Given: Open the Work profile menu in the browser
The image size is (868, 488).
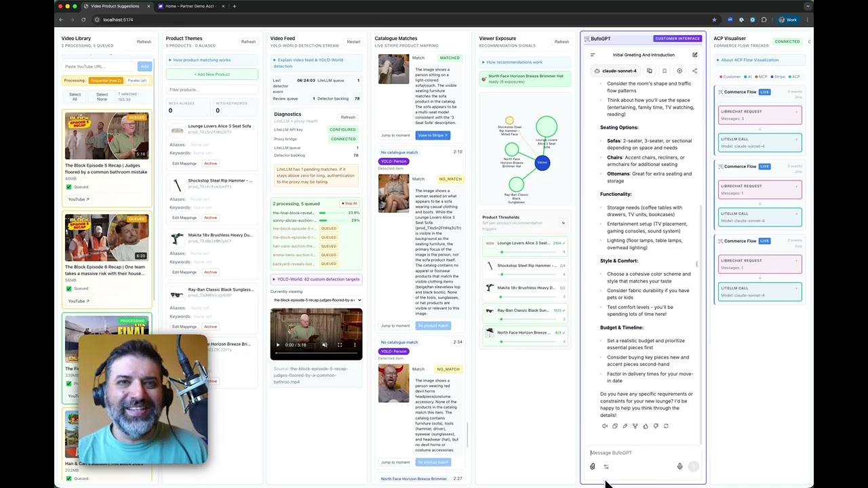Looking at the screenshot, I should click(x=790, y=20).
